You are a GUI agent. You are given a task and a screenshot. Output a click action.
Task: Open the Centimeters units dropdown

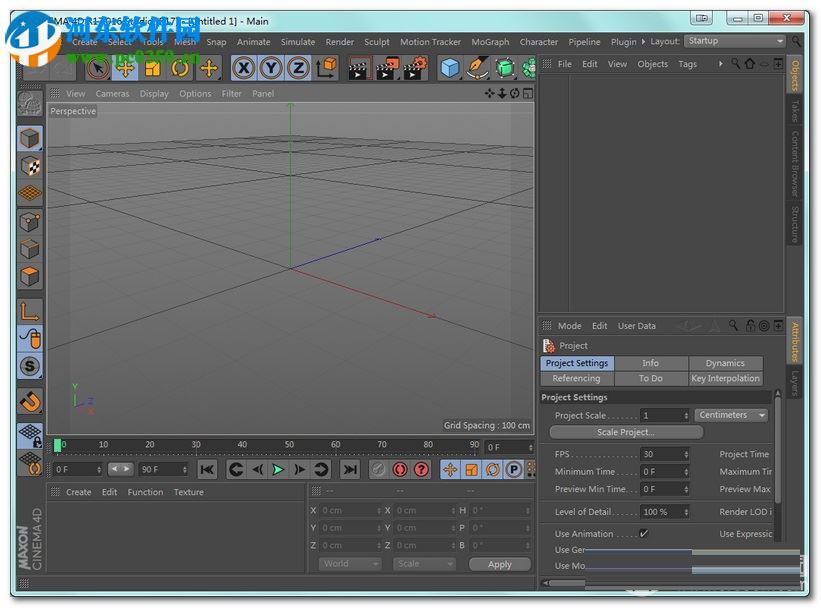730,415
